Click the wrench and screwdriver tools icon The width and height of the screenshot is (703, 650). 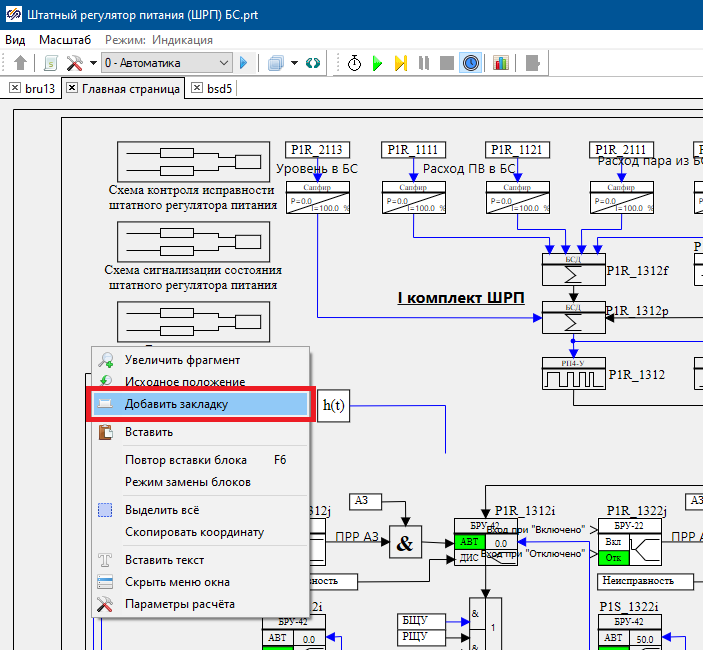tap(75, 63)
